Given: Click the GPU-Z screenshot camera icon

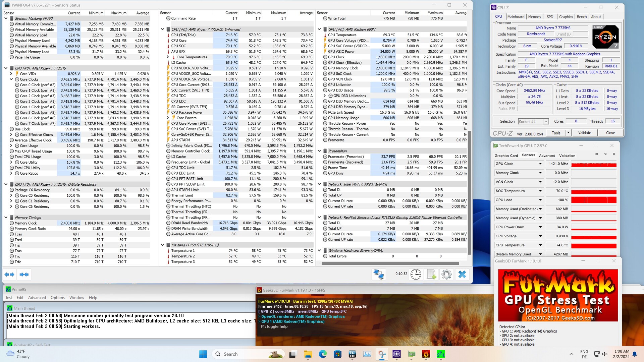Looking at the screenshot, I should click(597, 154).
